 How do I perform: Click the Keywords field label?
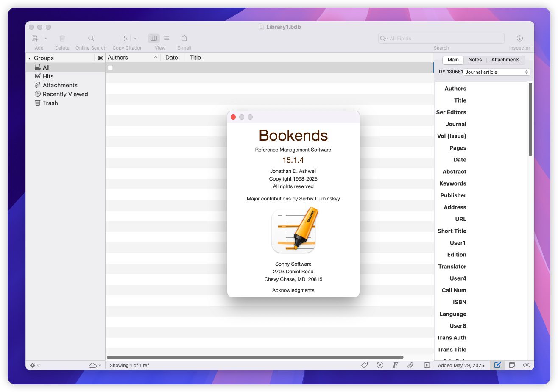pyautogui.click(x=453, y=183)
